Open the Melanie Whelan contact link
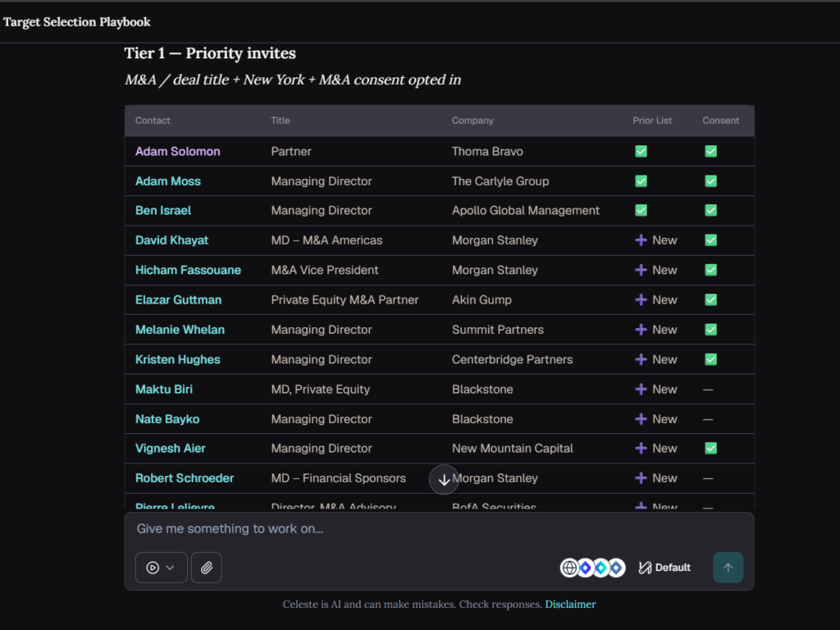This screenshot has width=840, height=630. click(180, 330)
